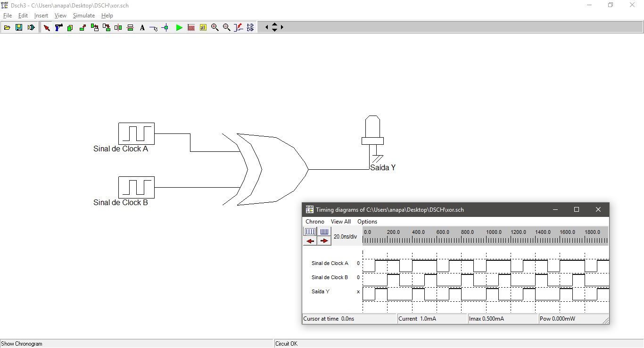Click the 'Show Chronogram' status bar text
This screenshot has width=644, height=348.
click(x=22, y=344)
